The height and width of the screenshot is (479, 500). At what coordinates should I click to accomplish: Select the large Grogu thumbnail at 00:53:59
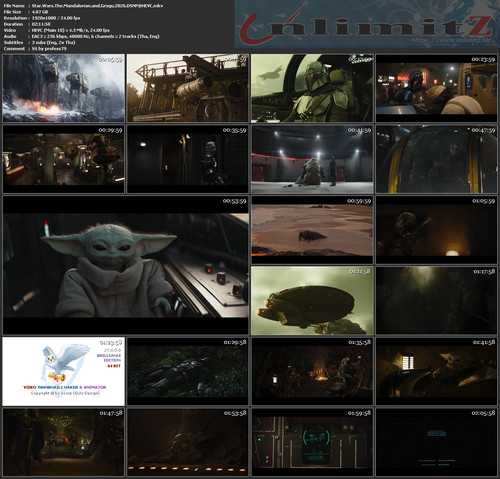pos(126,265)
